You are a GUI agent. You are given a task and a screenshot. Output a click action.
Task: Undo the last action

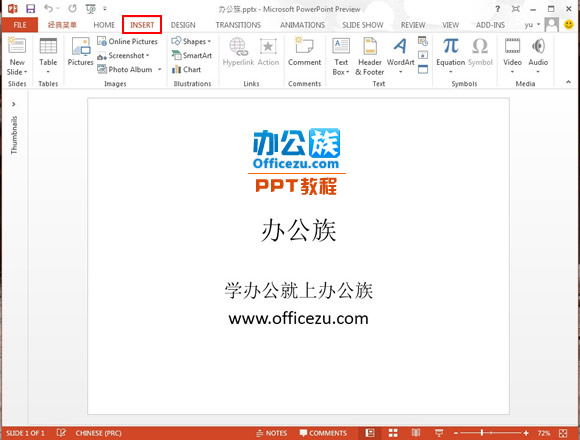click(48, 8)
